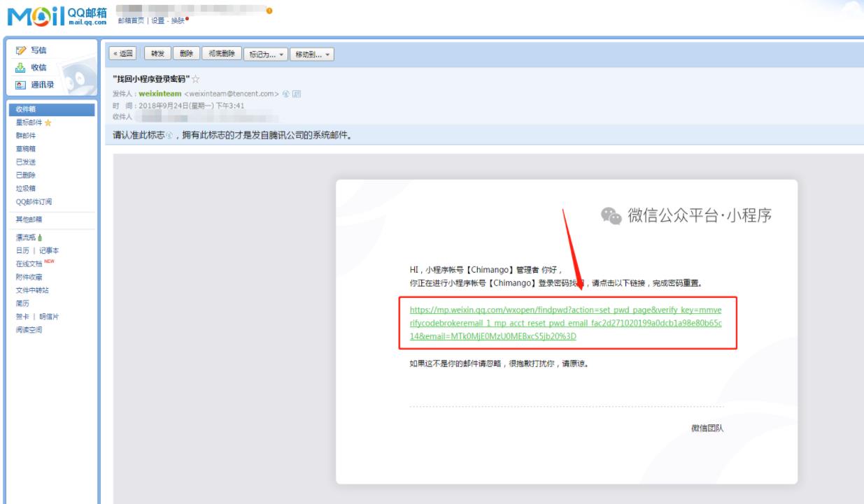Expand the 移动到 dropdown

[312, 54]
